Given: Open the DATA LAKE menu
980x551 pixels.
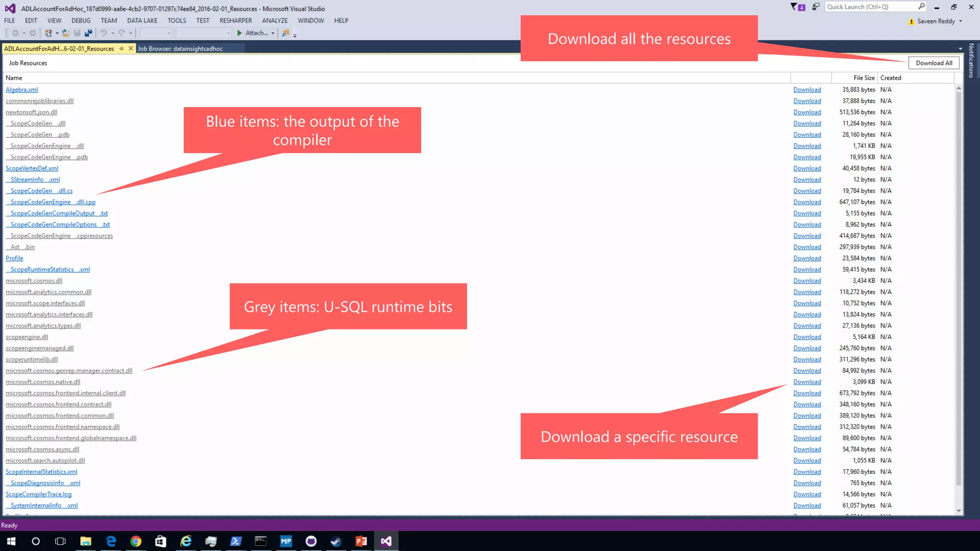Looking at the screenshot, I should coord(142,21).
